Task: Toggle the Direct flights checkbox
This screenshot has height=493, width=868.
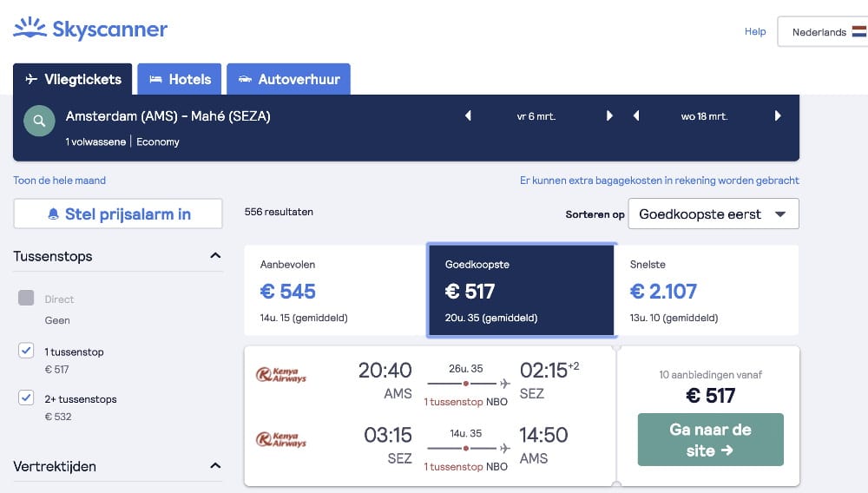Action: [26, 298]
